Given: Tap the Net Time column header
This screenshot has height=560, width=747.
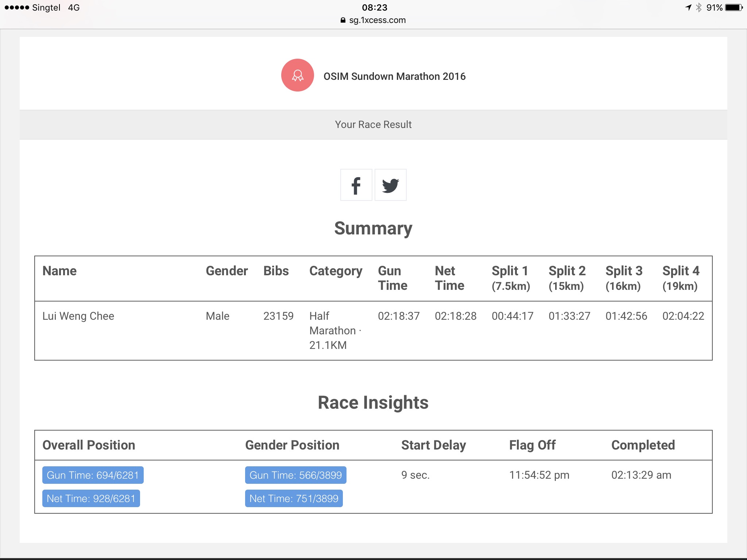Looking at the screenshot, I should coord(449,278).
